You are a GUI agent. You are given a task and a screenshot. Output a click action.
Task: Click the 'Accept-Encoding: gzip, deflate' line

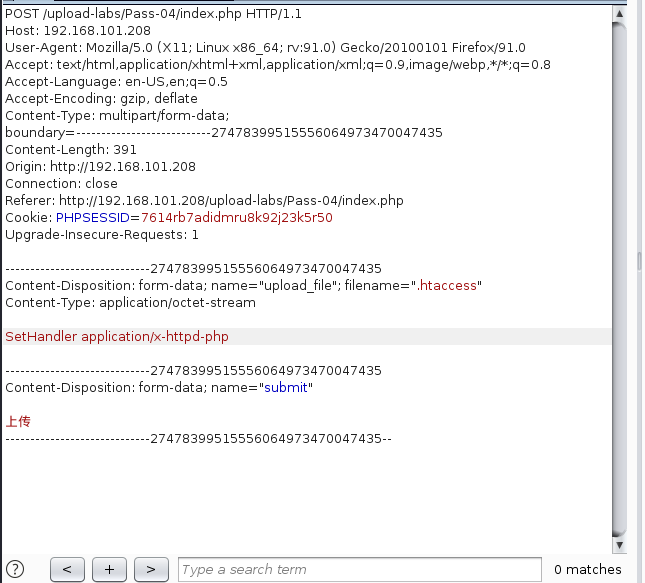pyautogui.click(x=101, y=99)
